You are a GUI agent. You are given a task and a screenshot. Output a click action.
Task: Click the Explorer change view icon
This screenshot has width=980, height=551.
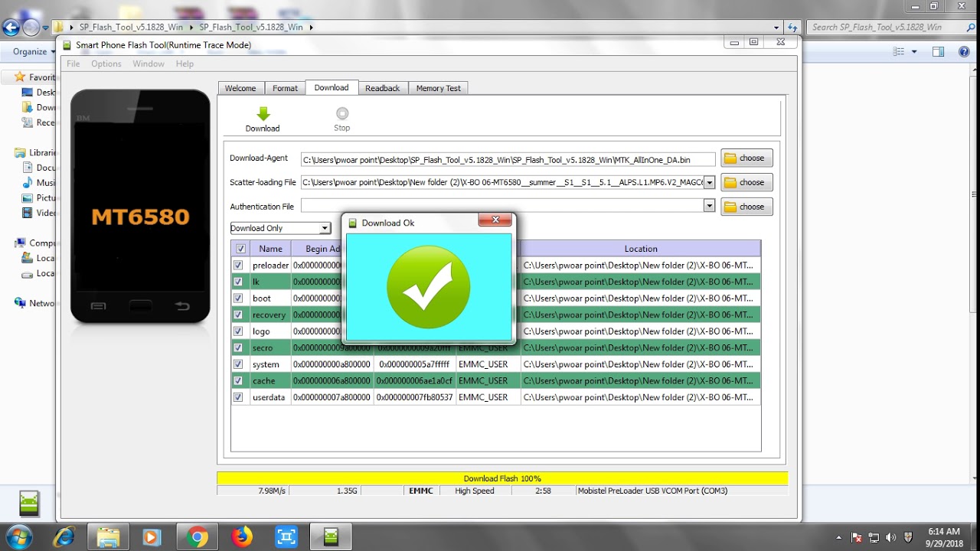[x=900, y=51]
